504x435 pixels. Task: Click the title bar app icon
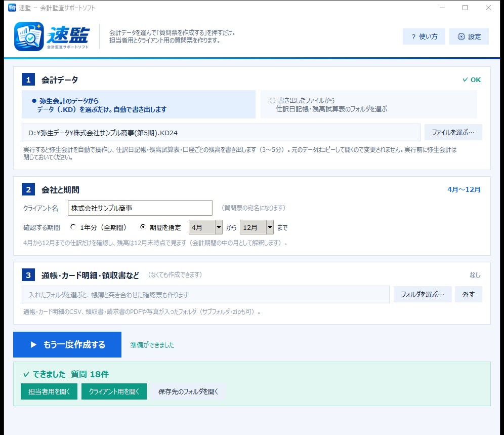click(x=12, y=8)
